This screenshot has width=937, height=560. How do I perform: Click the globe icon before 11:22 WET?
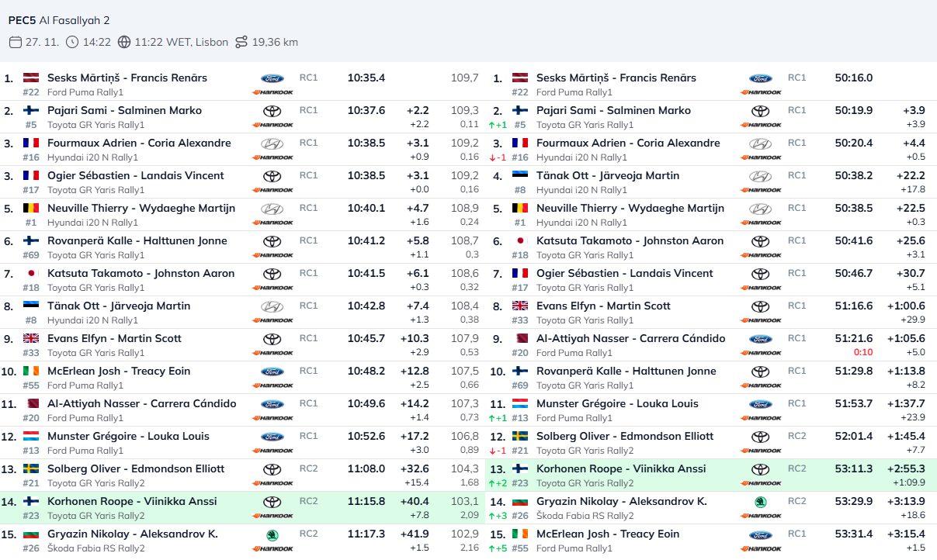pos(124,42)
